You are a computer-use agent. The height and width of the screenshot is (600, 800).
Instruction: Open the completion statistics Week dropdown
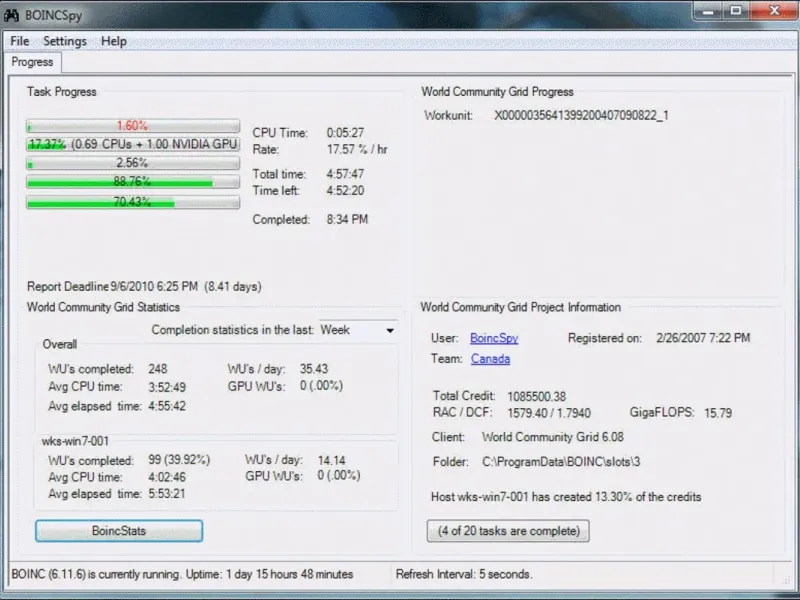(358, 330)
